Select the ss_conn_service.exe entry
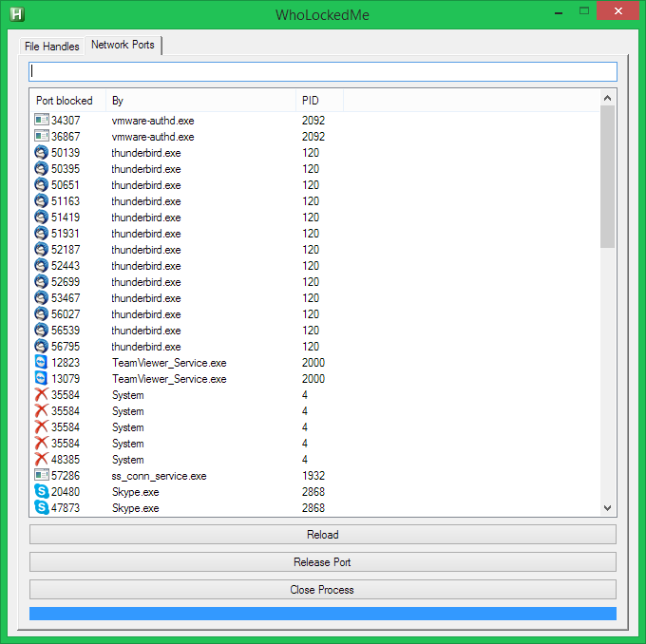The image size is (646, 644). pyautogui.click(x=159, y=476)
